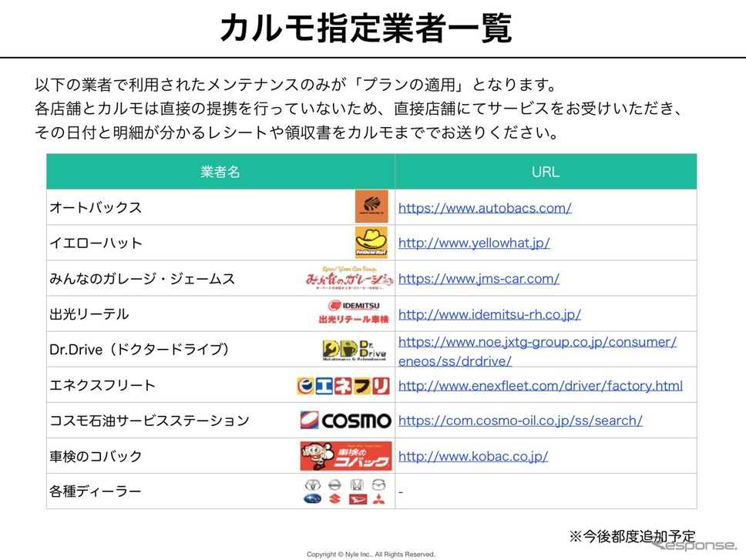The width and height of the screenshot is (746, 560).
Task: Click the Mitsubishi three-diamond emblem
Action: point(378,498)
